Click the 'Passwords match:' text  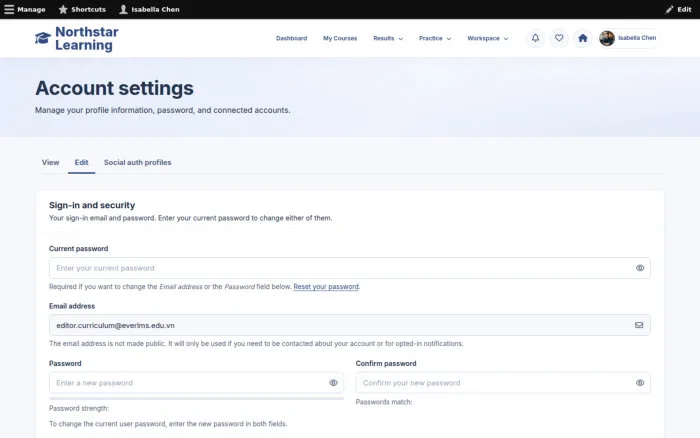coord(384,402)
